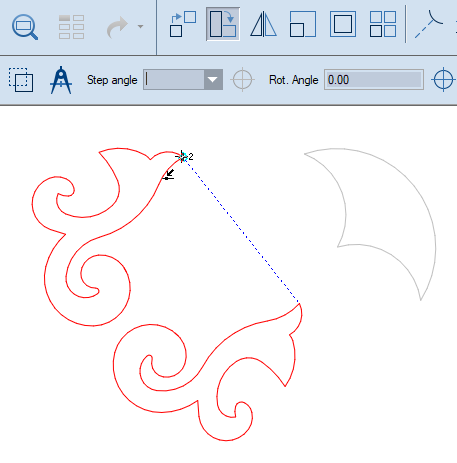Viewport: 457px width, 463px height.
Task: Select the offset nested-squares tool
Action: [343, 24]
